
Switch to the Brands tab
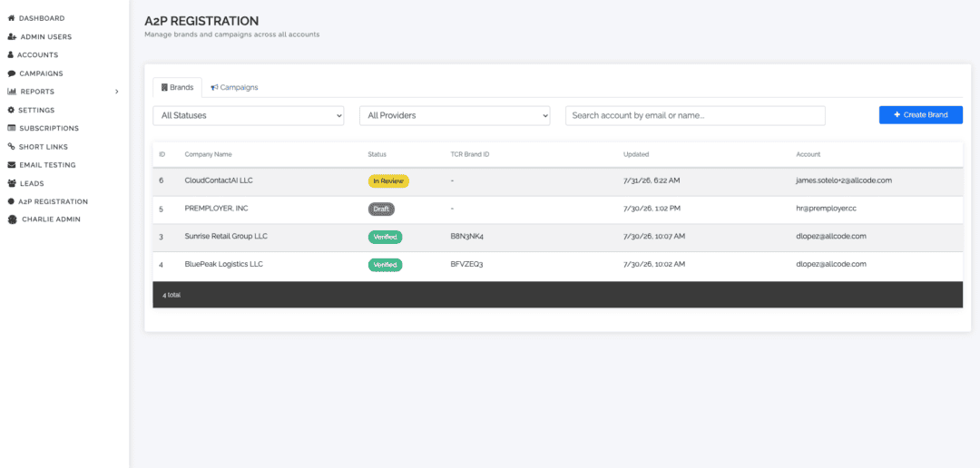[x=178, y=87]
